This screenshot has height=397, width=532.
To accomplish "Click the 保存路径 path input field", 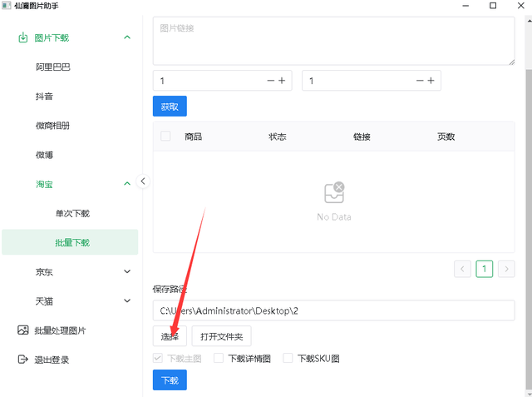I will pos(333,310).
